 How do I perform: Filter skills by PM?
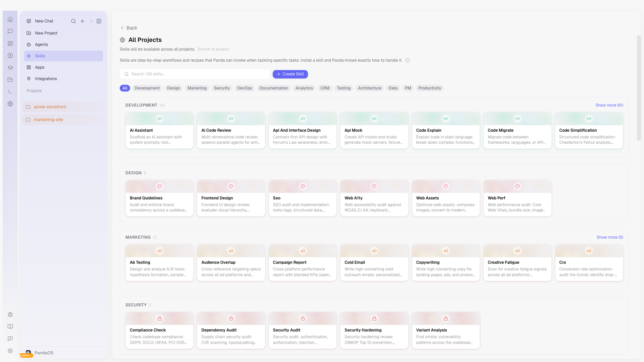(x=408, y=88)
